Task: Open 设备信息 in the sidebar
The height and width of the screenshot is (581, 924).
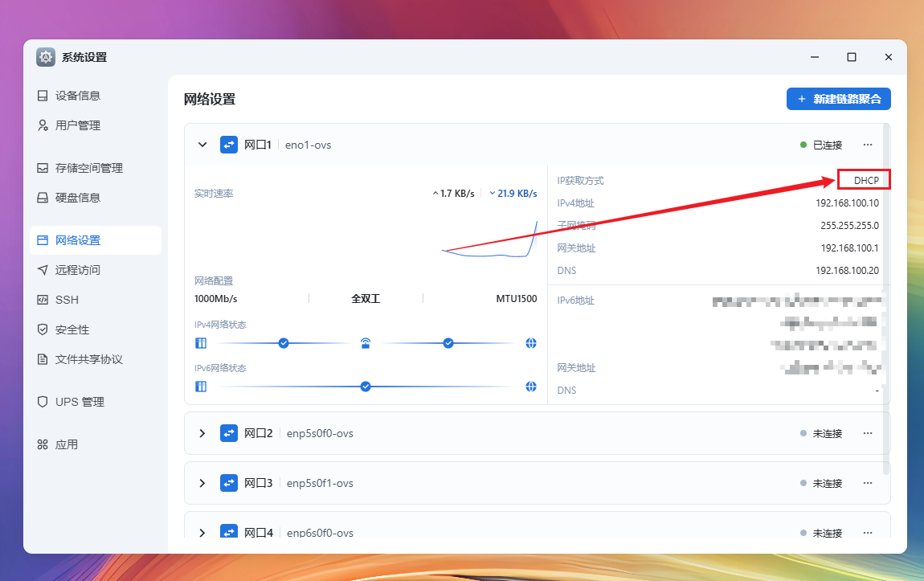Action: tap(78, 96)
